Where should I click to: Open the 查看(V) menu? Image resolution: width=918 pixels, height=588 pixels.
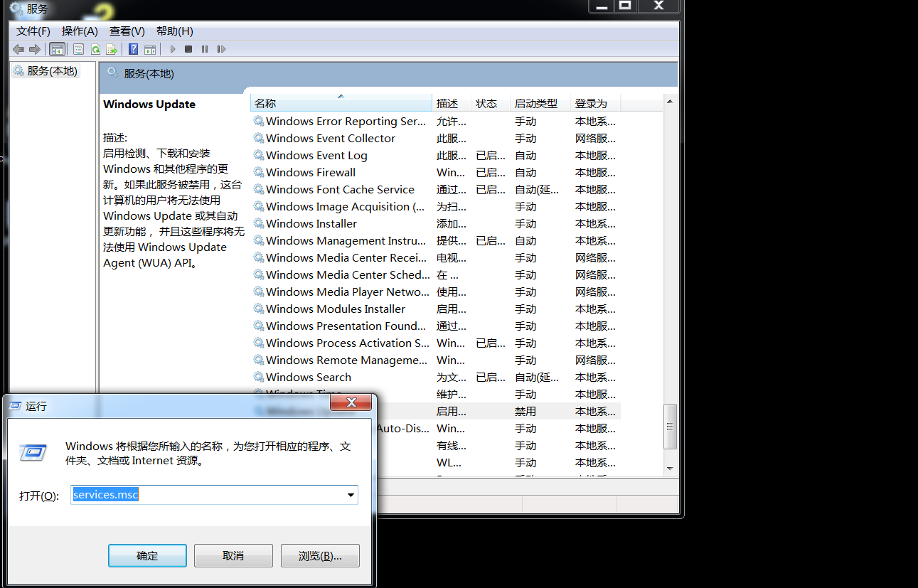(x=127, y=31)
